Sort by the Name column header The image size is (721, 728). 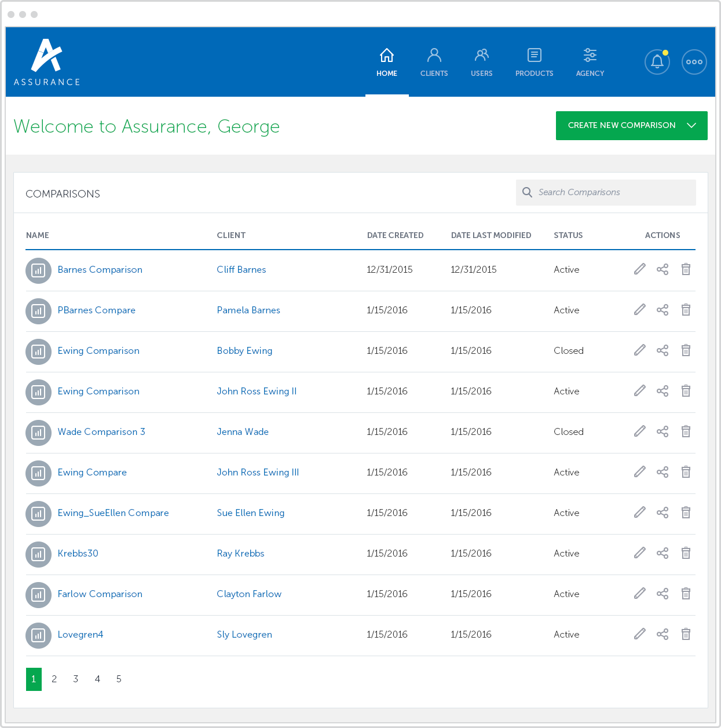[x=38, y=235]
